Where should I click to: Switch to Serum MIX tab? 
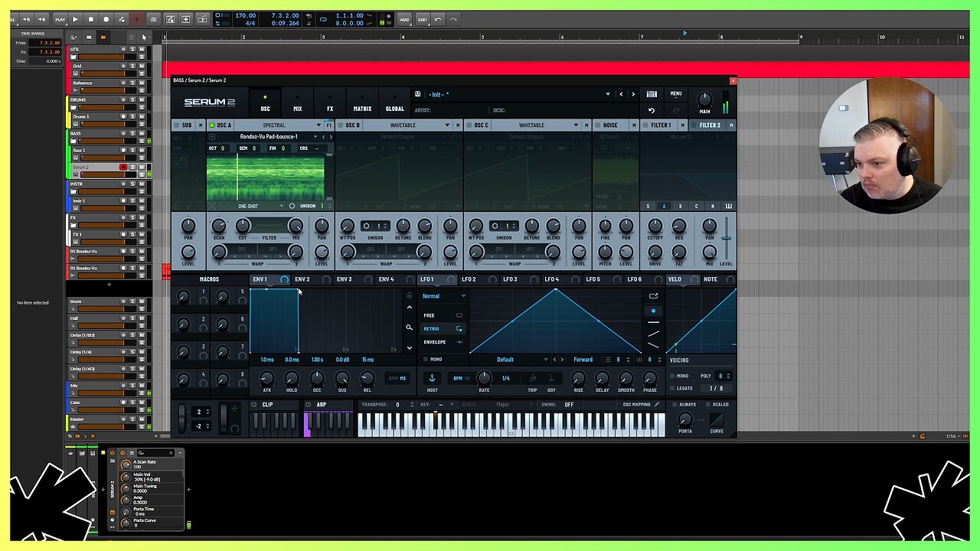pyautogui.click(x=297, y=104)
